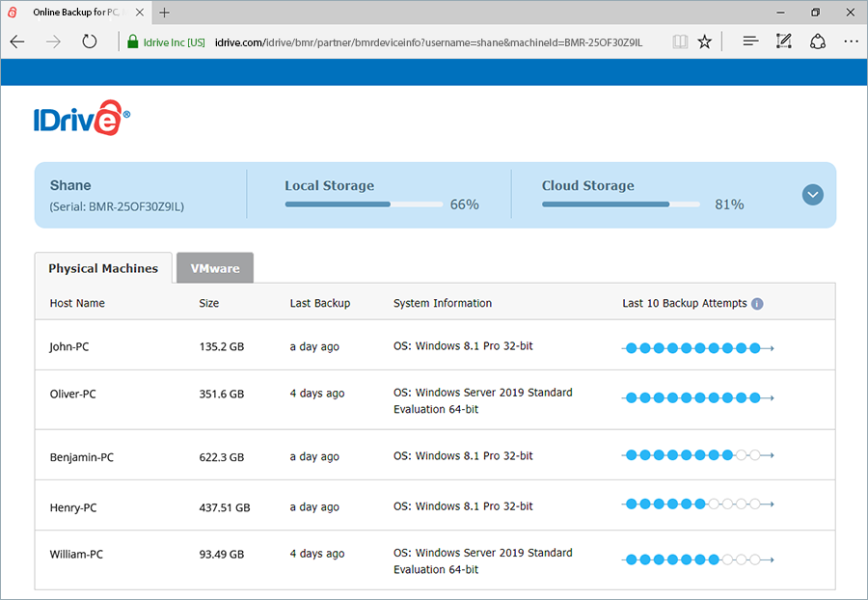Click the Make a Web Note icon
The width and height of the screenshot is (868, 600).
tap(783, 41)
